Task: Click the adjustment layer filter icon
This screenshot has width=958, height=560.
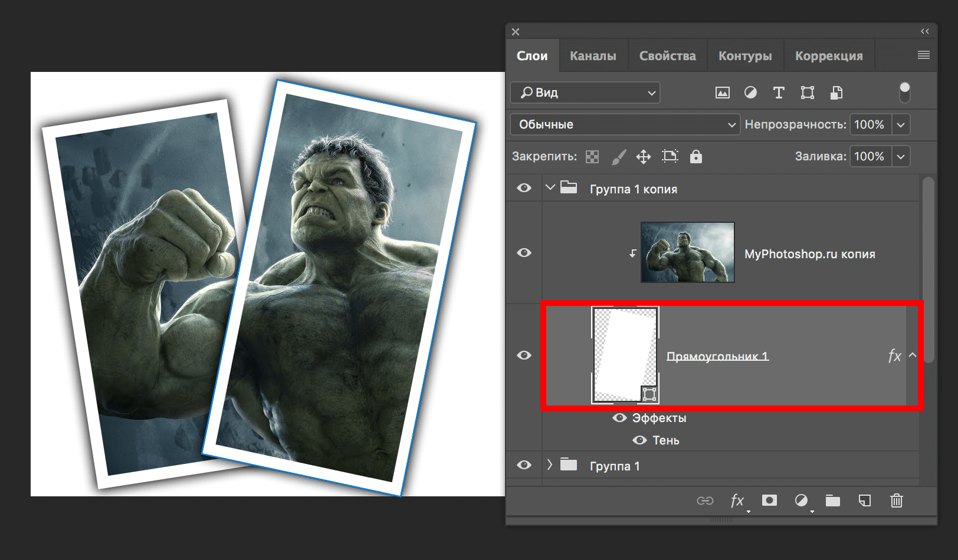Action: [x=750, y=93]
